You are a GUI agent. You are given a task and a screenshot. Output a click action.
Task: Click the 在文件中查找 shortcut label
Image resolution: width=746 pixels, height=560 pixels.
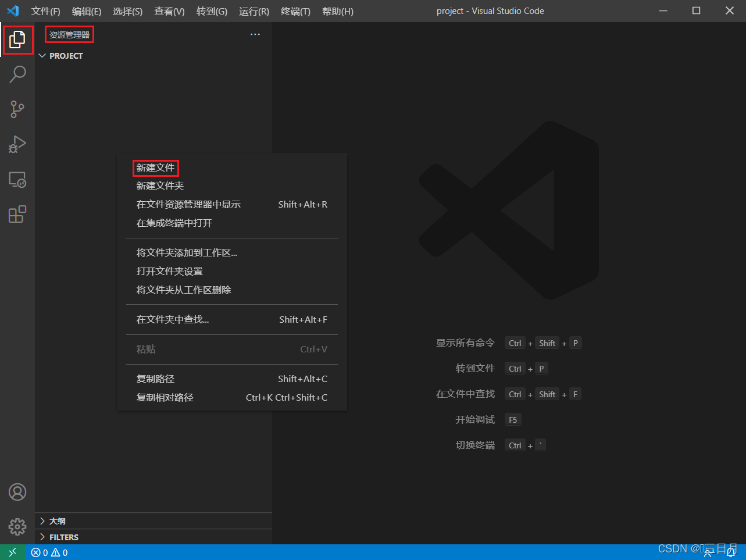click(x=465, y=394)
